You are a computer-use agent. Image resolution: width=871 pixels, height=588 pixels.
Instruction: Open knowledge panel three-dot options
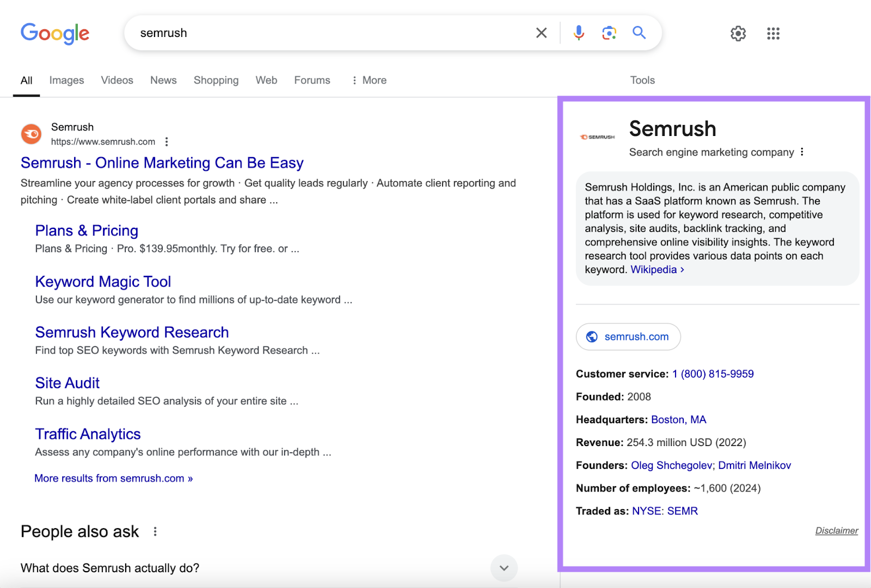pos(802,152)
